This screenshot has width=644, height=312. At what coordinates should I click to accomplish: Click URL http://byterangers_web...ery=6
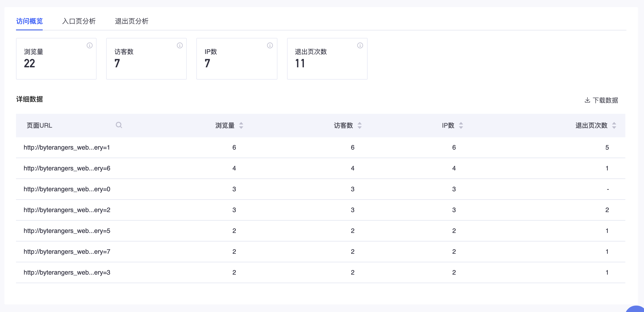(67, 168)
